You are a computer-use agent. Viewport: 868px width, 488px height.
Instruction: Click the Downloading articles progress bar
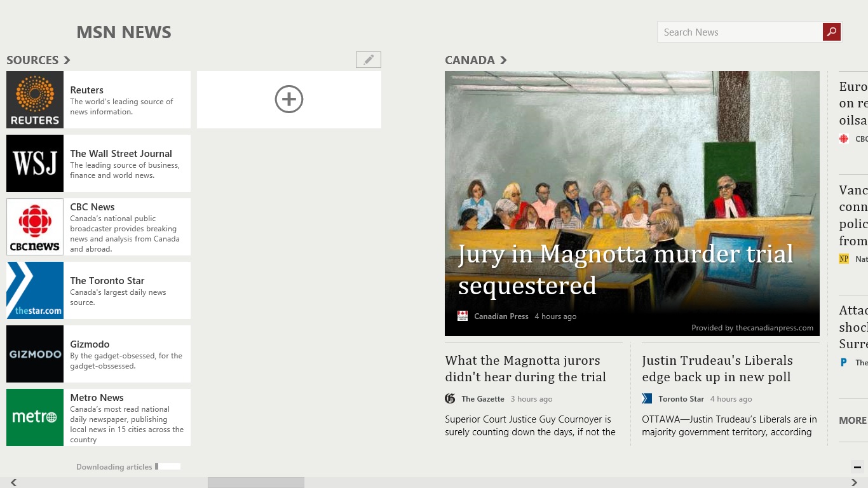tap(168, 466)
